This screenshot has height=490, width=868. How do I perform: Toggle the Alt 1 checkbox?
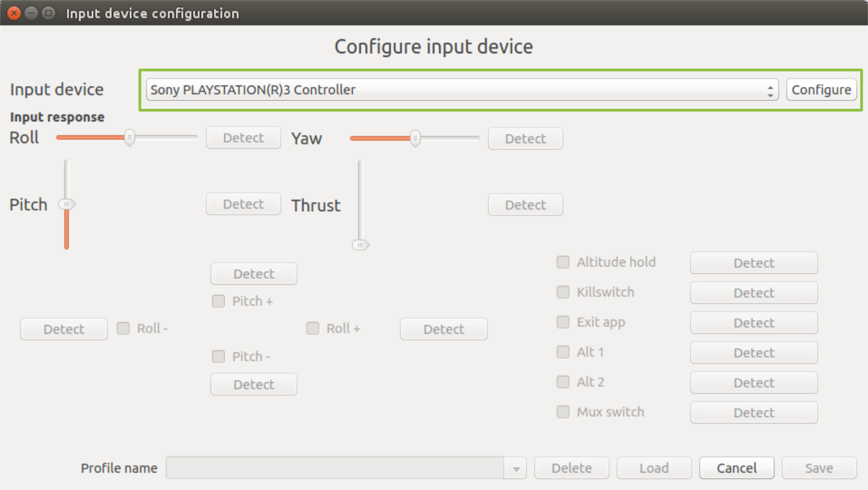563,352
